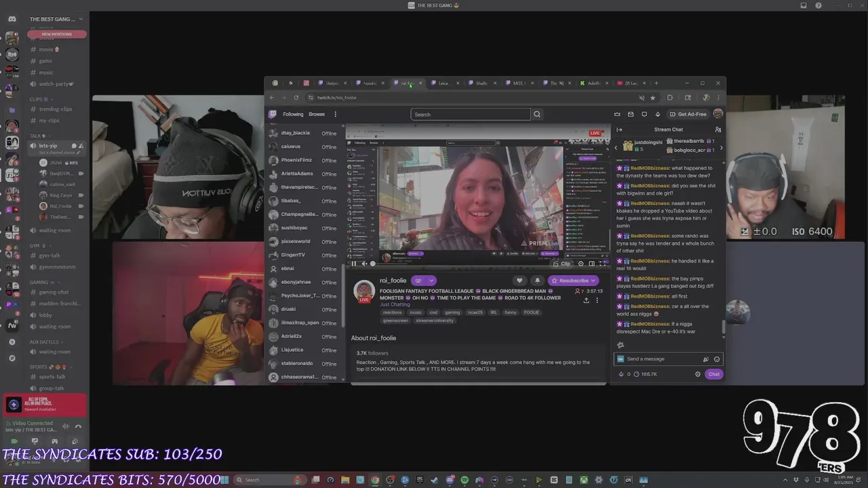Open Twitch user profile avatar
This screenshot has width=868, height=488.
click(x=718, y=114)
